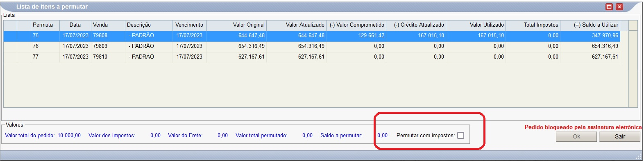This screenshot has height=161, width=644.
Task: Click the Ok button
Action: tap(576, 136)
